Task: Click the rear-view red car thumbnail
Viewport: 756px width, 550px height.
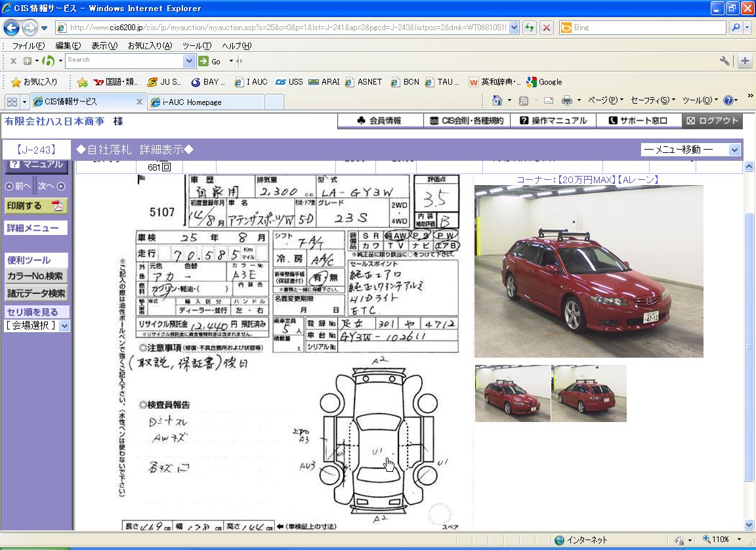Action: point(589,393)
